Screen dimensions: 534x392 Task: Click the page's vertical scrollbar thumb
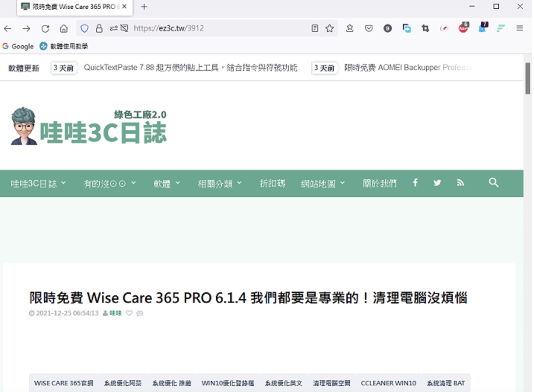click(x=528, y=78)
